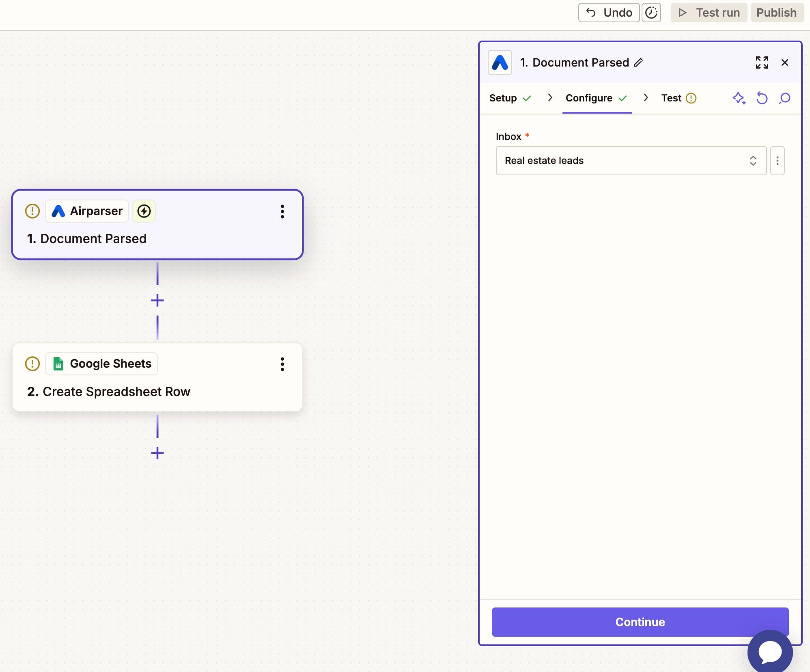Publish the Zap
Image resolution: width=810 pixels, height=672 pixels.
point(777,13)
